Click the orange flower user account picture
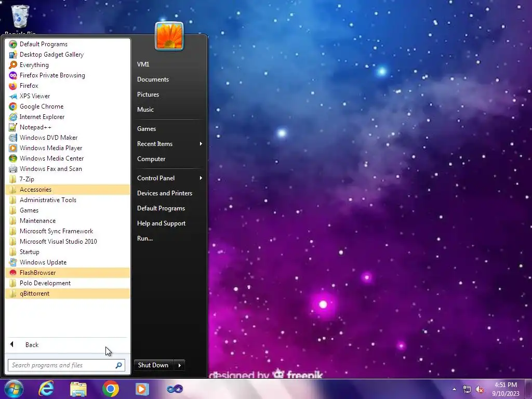The width and height of the screenshot is (532, 399). [169, 36]
